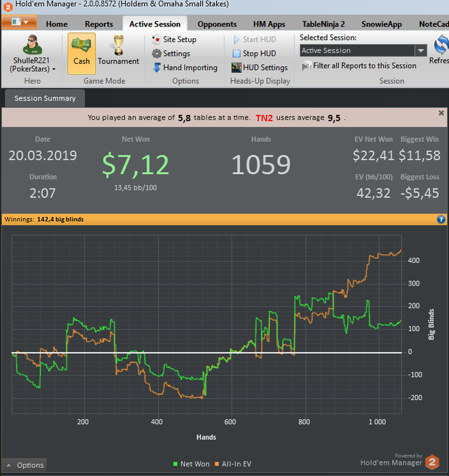Open the Reports tab
Screen dimensions: 449x476
pos(99,24)
